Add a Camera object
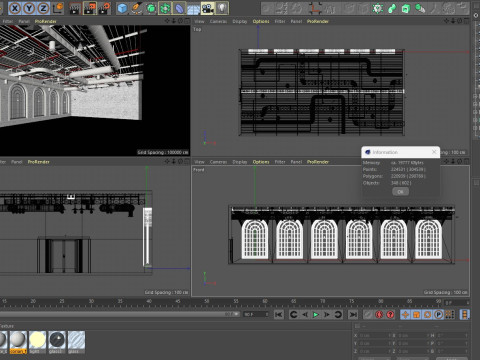The image size is (480, 360). 208,8
